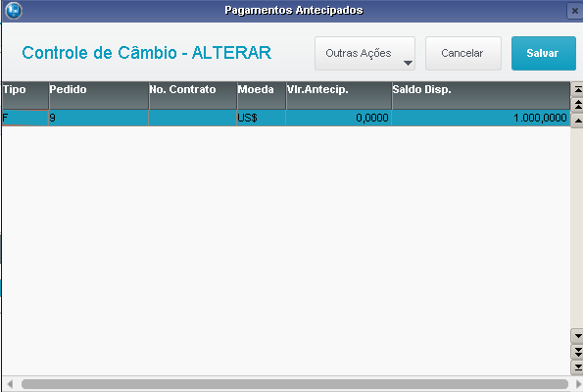Select the Pedido cell with value 9
Viewport: 583px width, 392px height.
click(99, 118)
